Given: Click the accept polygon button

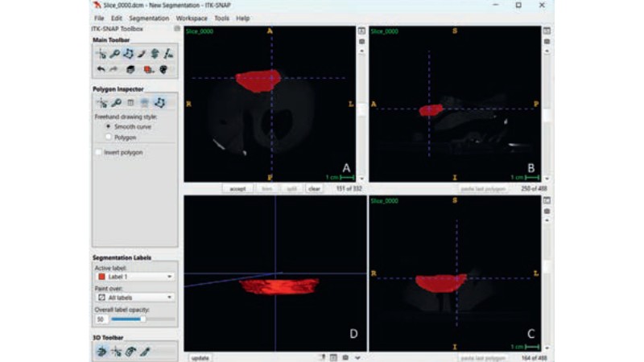Looking at the screenshot, I should (237, 189).
